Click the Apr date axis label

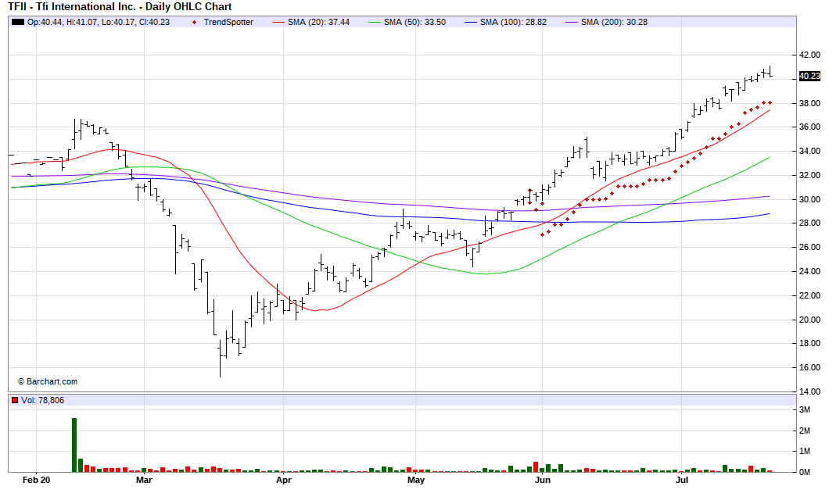coord(284,480)
